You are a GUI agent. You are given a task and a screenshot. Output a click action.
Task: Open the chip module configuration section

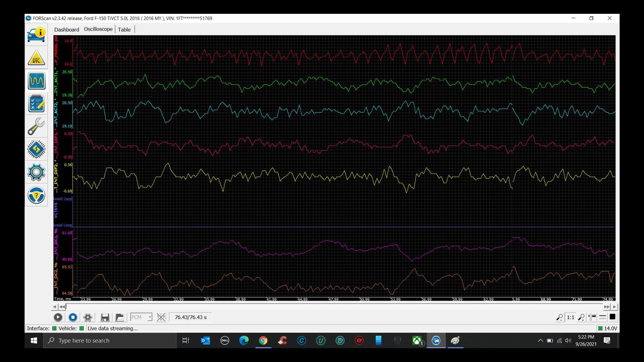[36, 149]
